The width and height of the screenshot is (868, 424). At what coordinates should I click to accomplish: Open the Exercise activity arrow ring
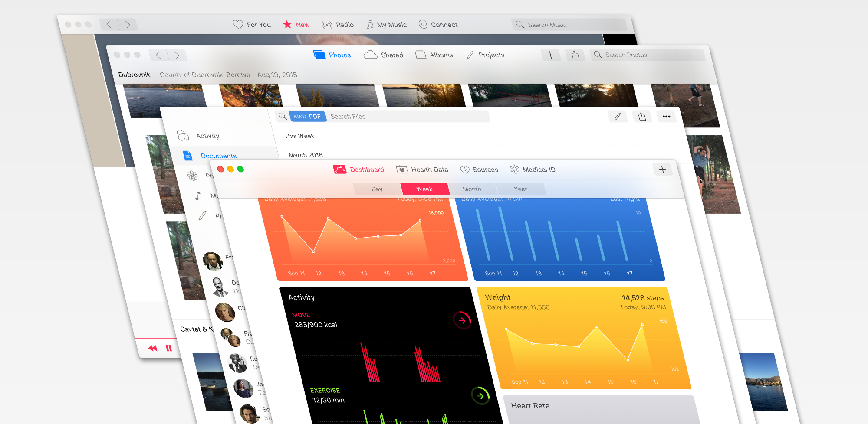480,395
